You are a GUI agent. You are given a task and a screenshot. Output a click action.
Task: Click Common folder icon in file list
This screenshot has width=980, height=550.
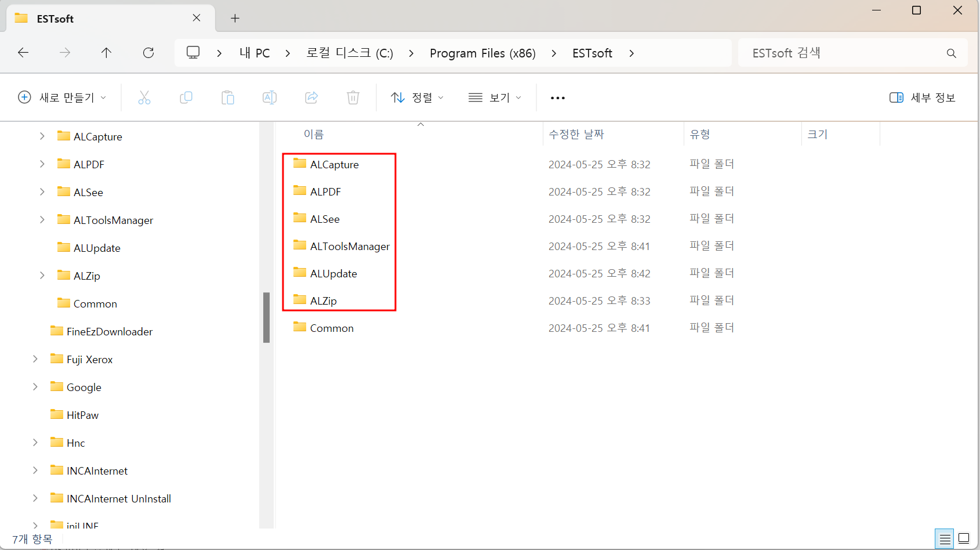300,327
